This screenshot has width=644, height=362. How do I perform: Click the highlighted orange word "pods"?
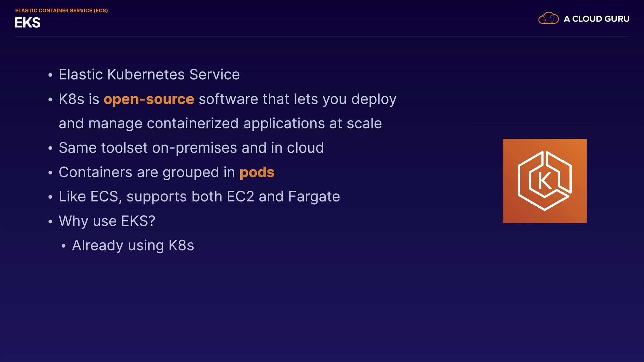pyautogui.click(x=257, y=172)
